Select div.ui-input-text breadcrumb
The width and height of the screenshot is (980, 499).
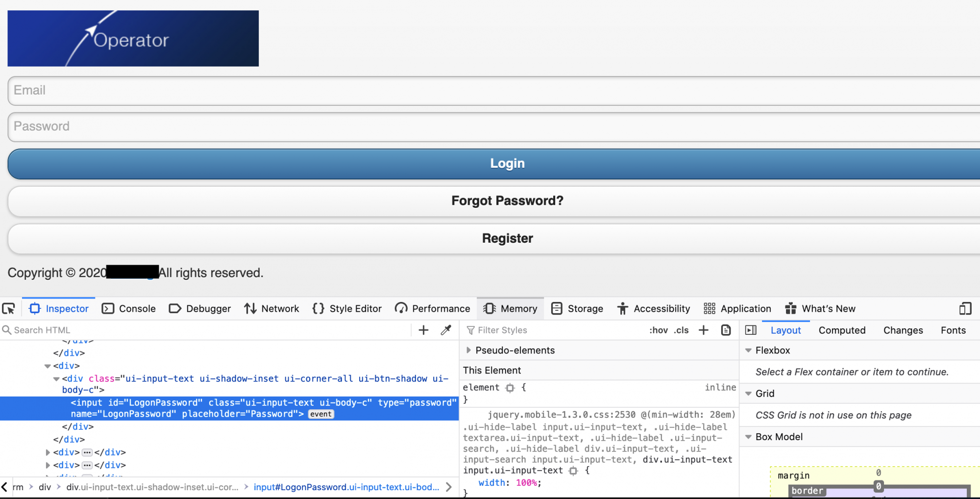pyautogui.click(x=152, y=487)
